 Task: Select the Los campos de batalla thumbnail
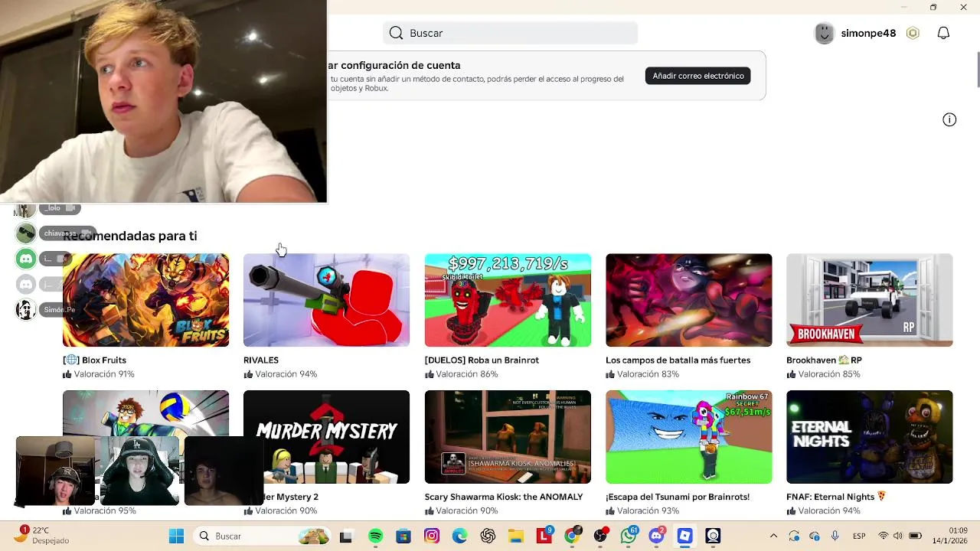coord(688,300)
